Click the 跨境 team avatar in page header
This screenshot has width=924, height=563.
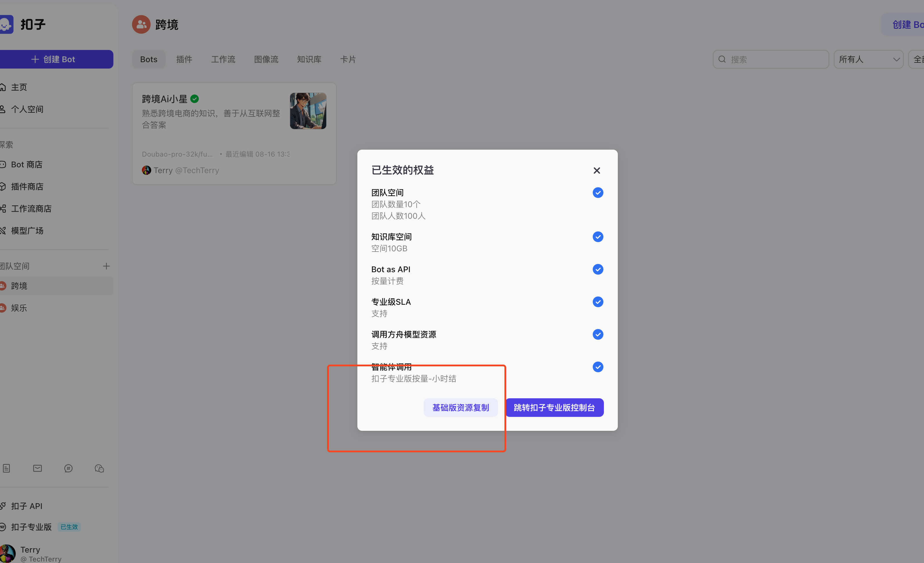pyautogui.click(x=141, y=24)
